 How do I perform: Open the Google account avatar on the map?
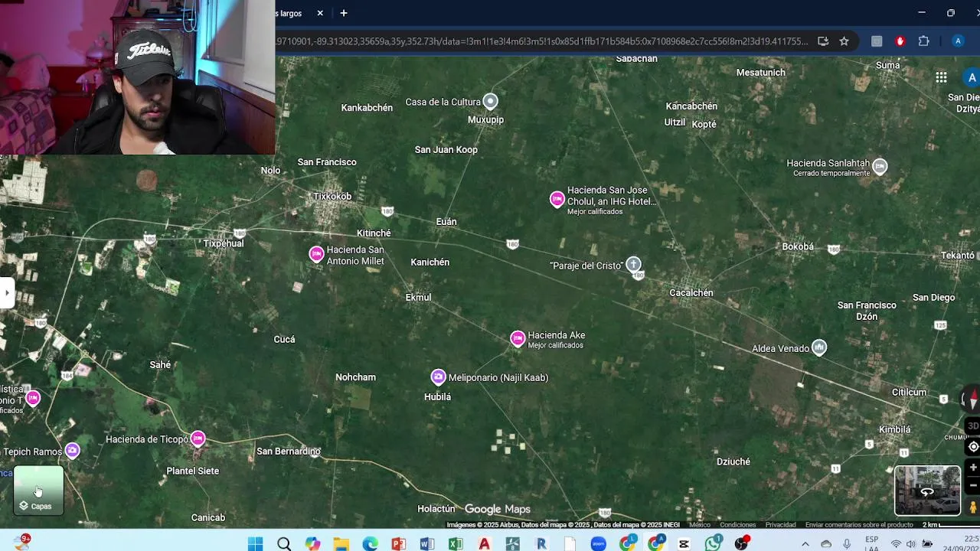[972, 77]
